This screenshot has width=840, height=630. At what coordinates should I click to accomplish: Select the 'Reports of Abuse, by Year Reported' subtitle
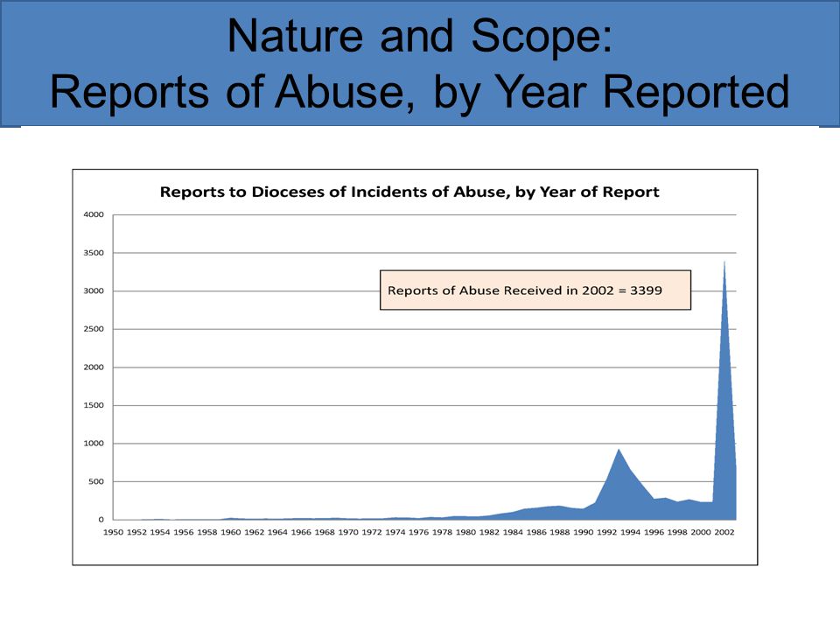click(x=419, y=92)
